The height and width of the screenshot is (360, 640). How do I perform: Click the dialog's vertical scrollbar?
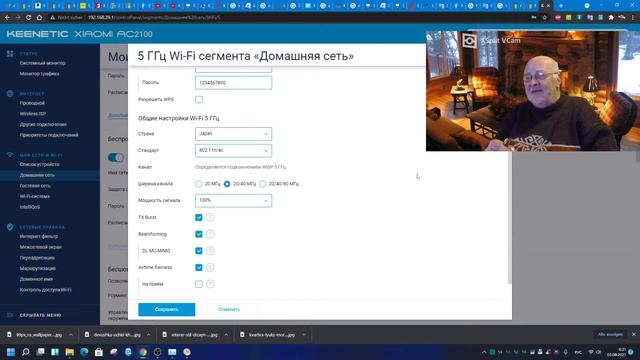[x=509, y=216]
